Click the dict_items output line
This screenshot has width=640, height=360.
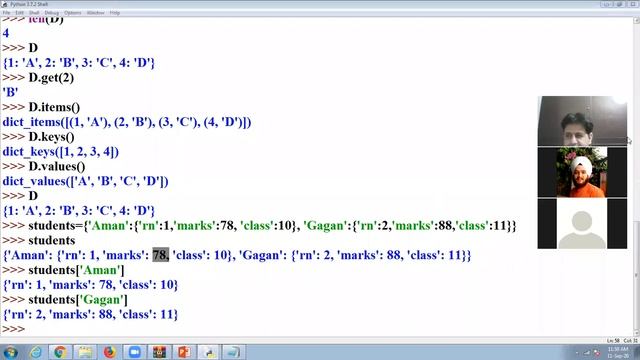127,122
